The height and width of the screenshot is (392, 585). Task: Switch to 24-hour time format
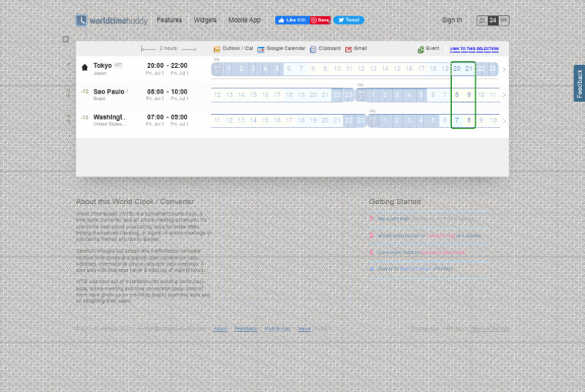[x=493, y=21]
